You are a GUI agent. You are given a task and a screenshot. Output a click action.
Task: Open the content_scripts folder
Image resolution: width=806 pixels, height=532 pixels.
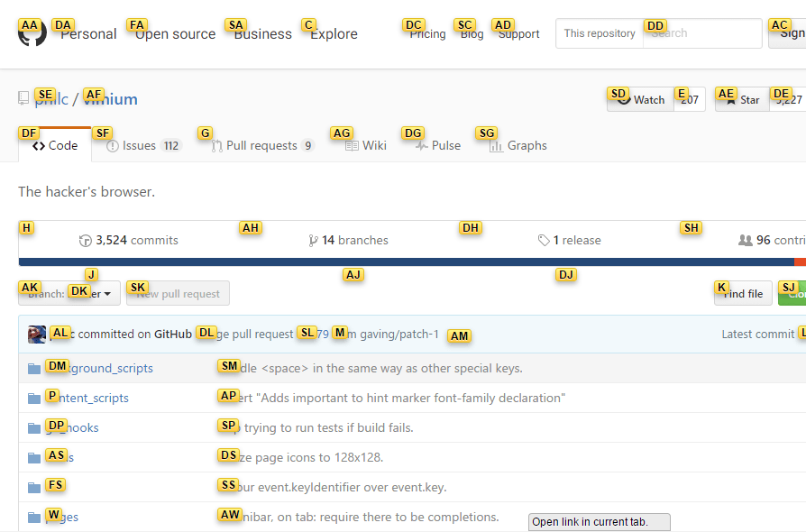click(87, 399)
